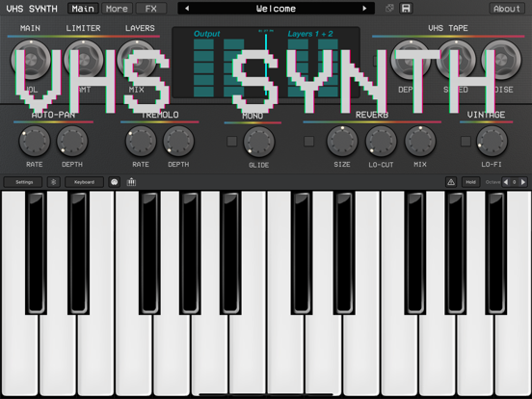Click the VHS Tape Depth knob

[x=411, y=60]
